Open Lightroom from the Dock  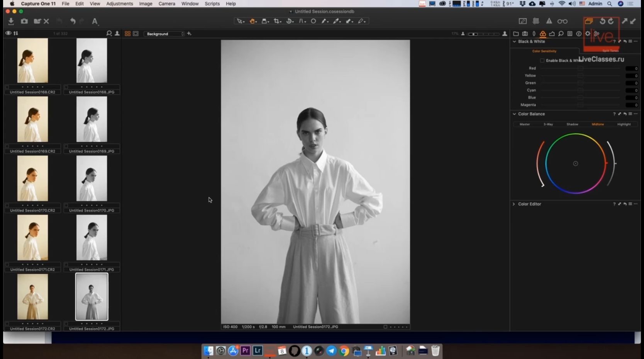[x=258, y=350]
